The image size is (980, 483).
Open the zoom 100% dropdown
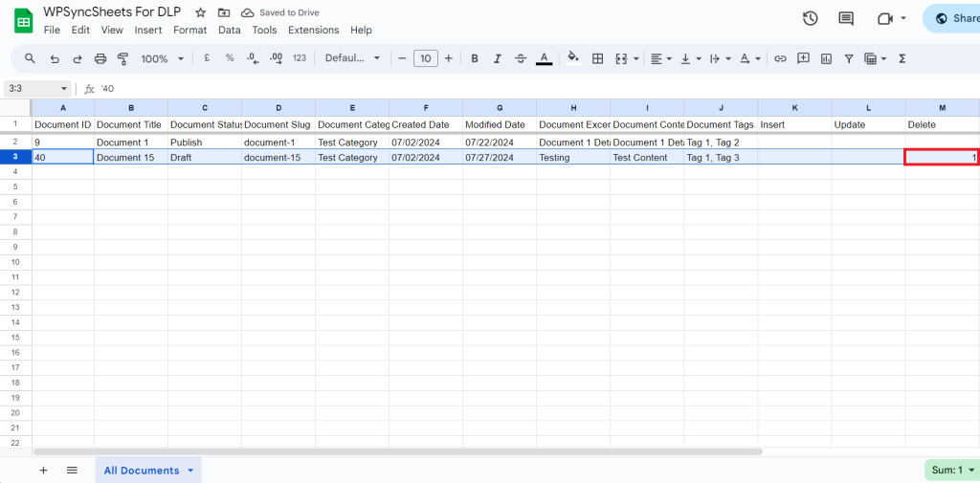pos(163,58)
